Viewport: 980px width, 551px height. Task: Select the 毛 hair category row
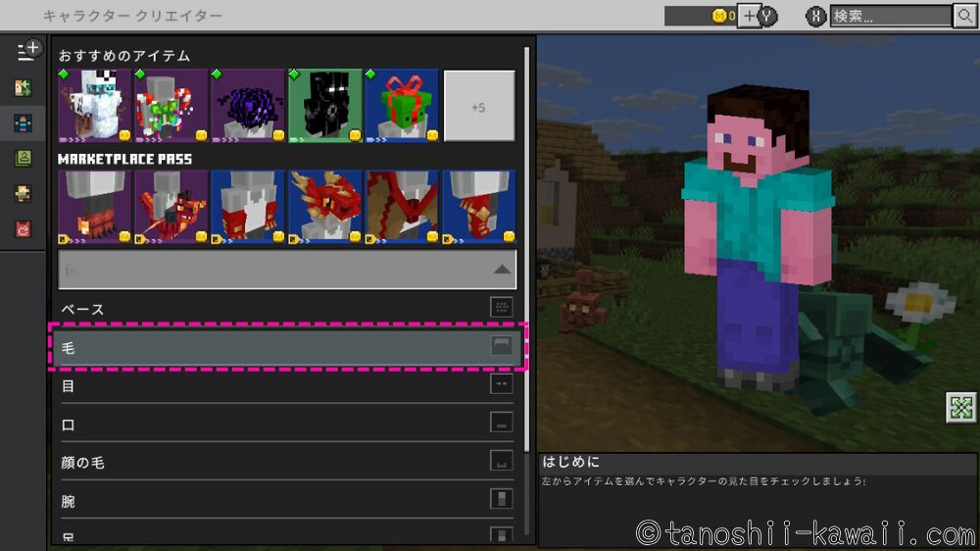tap(287, 347)
